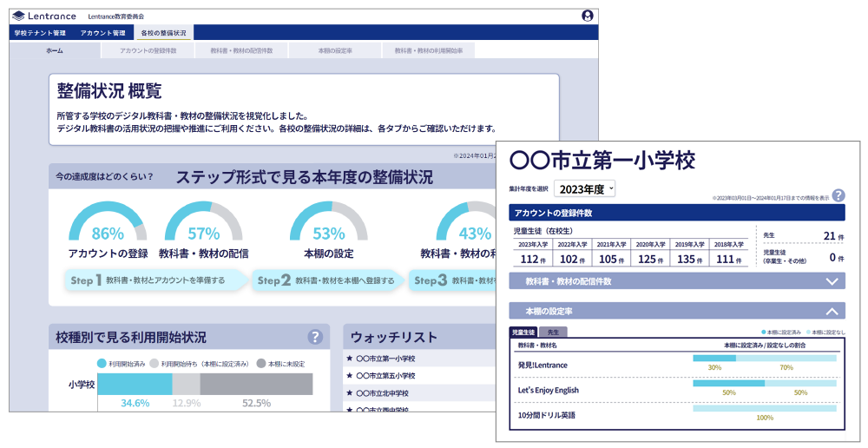Click 2018年入学 count 111件
Screen dimensions: 868x448
[x=728, y=260]
